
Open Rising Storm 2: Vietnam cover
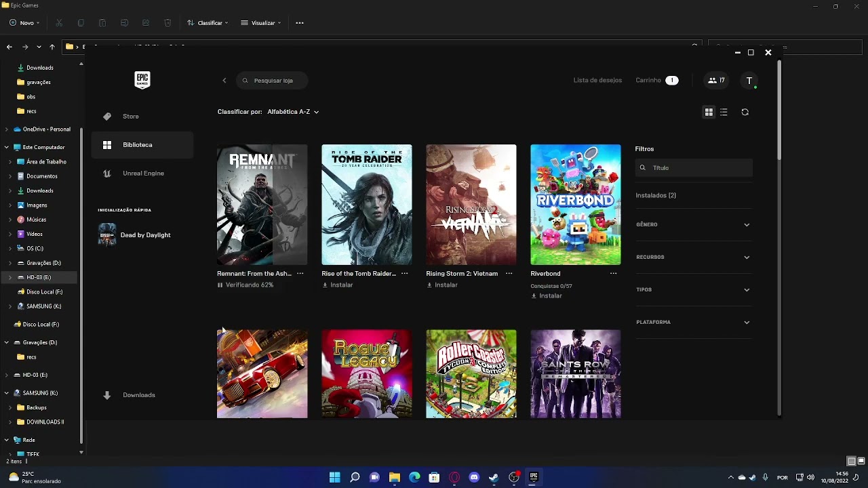click(471, 205)
